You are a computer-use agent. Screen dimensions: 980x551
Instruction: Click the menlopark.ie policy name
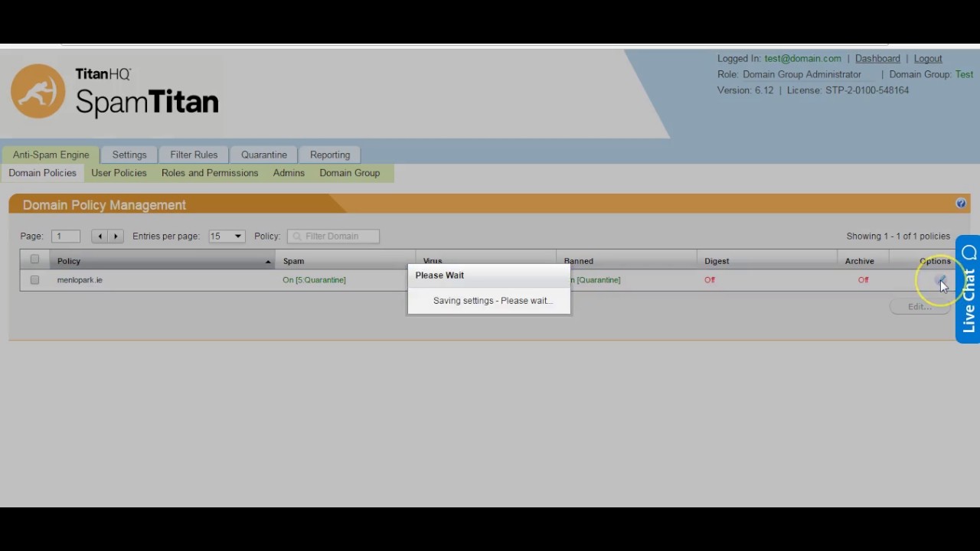tap(80, 280)
